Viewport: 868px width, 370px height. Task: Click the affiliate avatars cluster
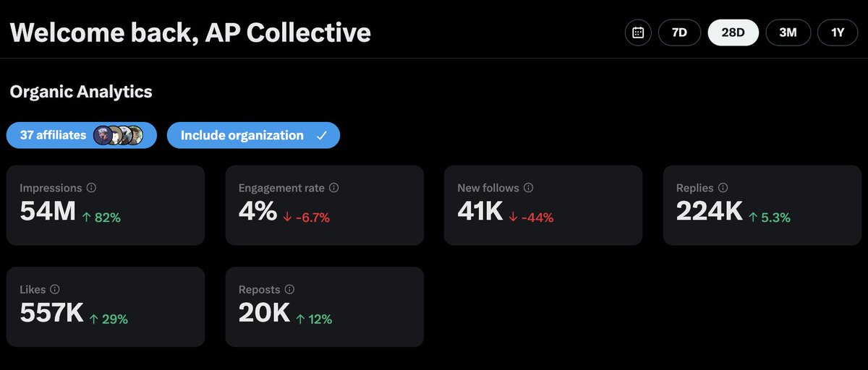pos(118,135)
